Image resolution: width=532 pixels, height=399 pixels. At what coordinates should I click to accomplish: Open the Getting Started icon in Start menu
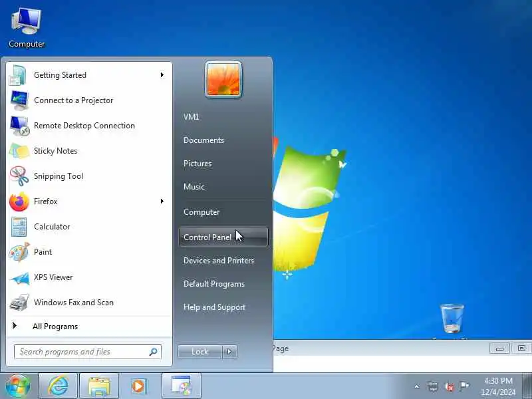coord(18,75)
